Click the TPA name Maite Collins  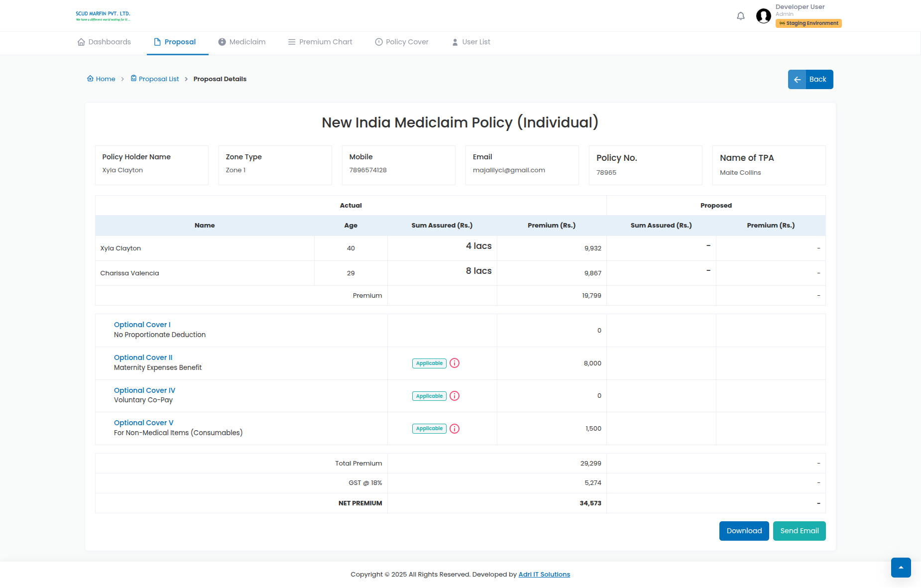tap(740, 172)
